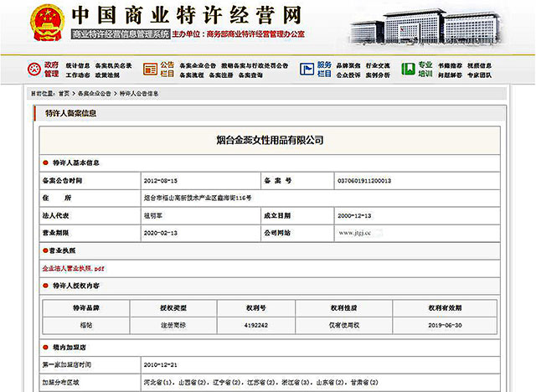Open 备案企业公告 in the navigation bar
Image resolution: width=536 pixels, height=392 pixels.
pyautogui.click(x=198, y=65)
